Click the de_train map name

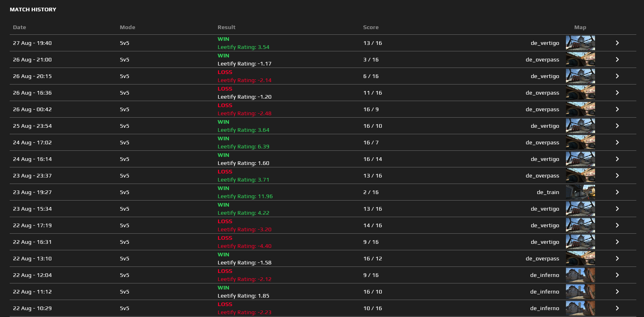click(x=548, y=192)
